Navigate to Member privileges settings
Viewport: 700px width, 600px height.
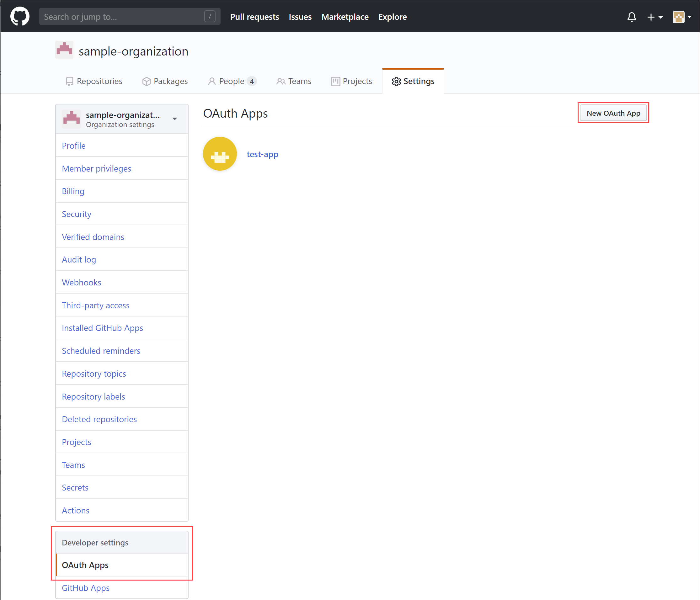tap(97, 168)
